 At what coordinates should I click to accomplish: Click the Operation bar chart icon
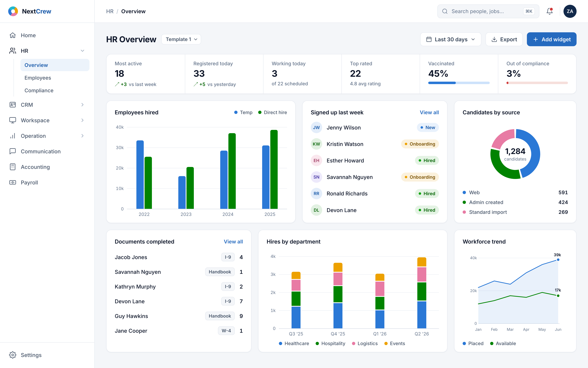coord(13,136)
